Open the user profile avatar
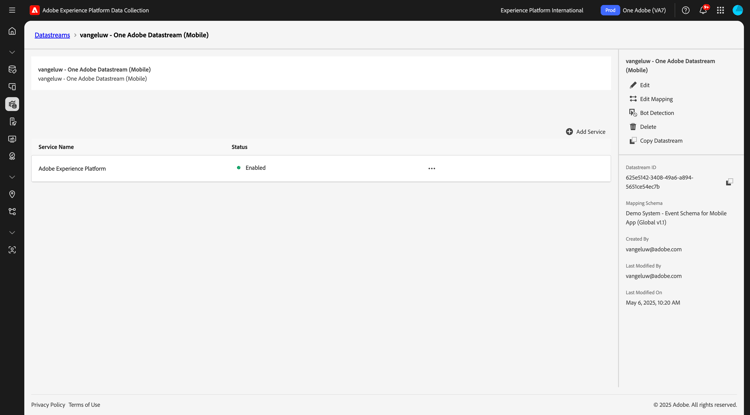The image size is (750, 415). (738, 10)
